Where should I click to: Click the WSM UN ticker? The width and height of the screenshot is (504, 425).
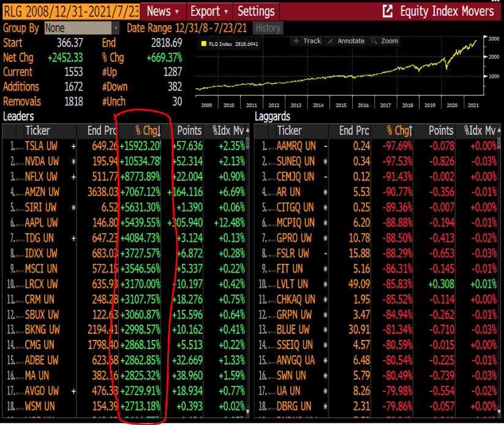pyautogui.click(x=40, y=406)
